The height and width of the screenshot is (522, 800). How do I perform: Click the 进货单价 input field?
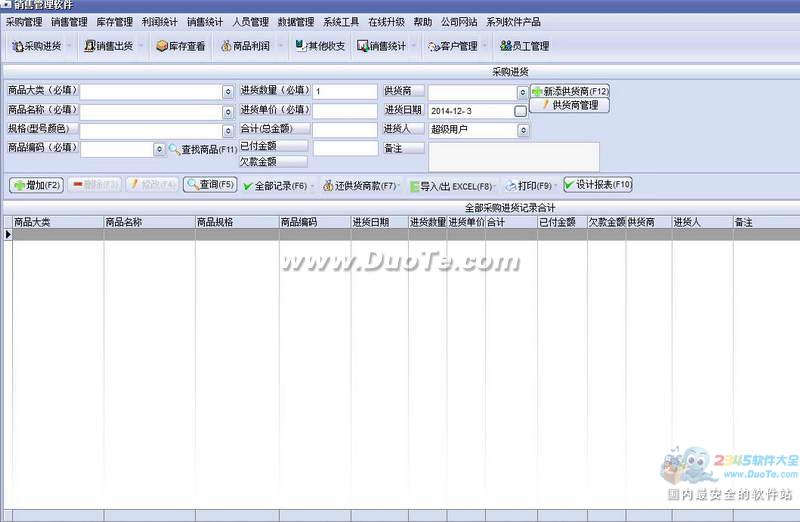coord(344,111)
